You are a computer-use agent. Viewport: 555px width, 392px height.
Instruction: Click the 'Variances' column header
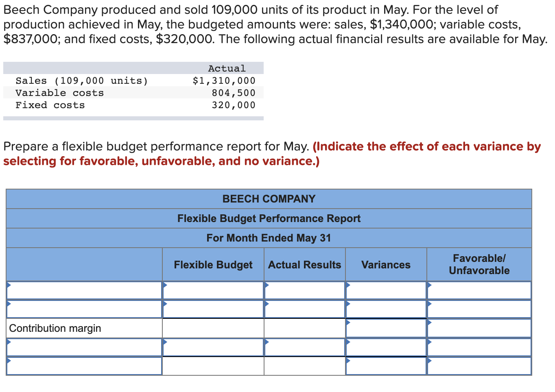coord(386,265)
